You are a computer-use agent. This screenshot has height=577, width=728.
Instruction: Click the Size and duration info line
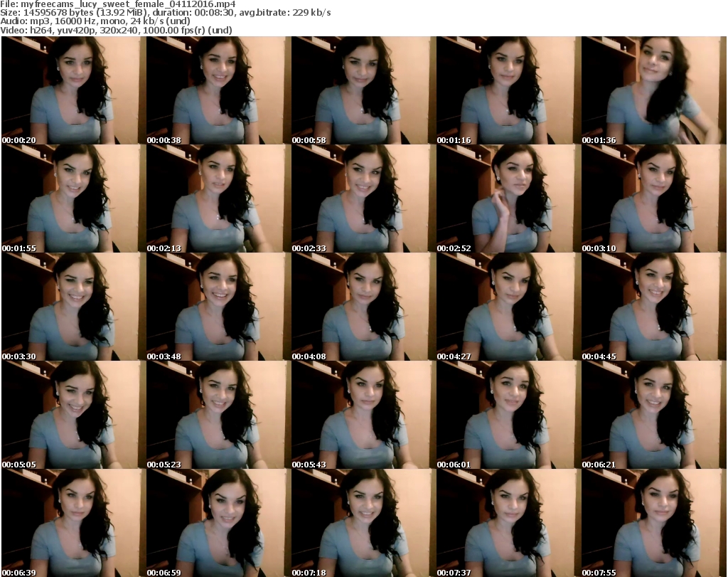click(166, 13)
